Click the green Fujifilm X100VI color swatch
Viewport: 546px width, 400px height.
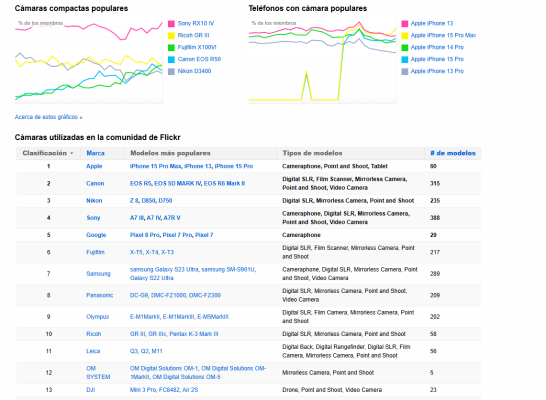[171, 47]
